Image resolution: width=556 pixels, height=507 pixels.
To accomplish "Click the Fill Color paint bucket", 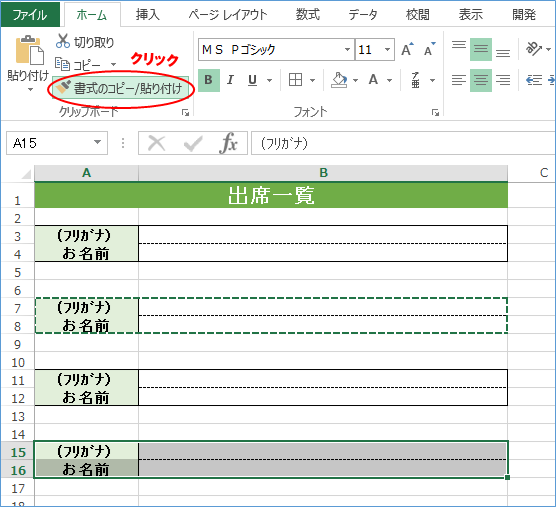I will point(339,80).
